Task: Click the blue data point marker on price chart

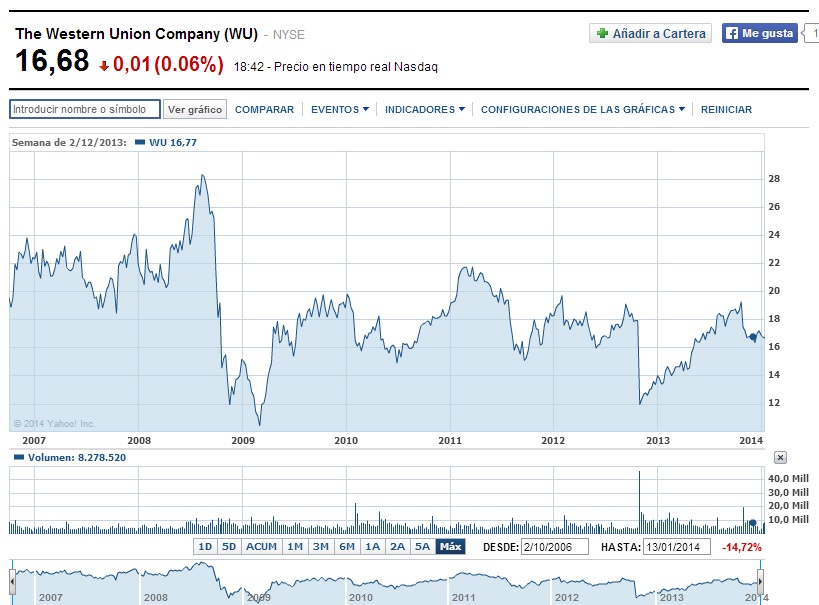Action: coord(753,338)
